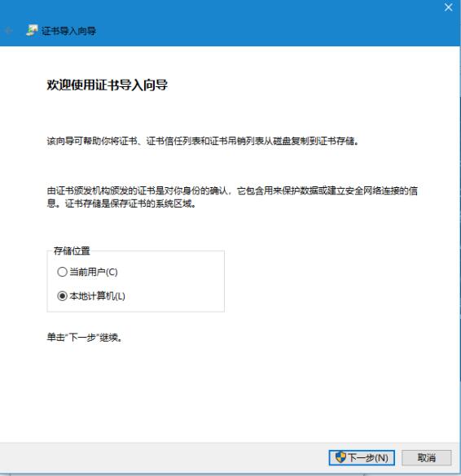
Task: Click the shield icon on the 下一步 button
Action: click(x=340, y=457)
